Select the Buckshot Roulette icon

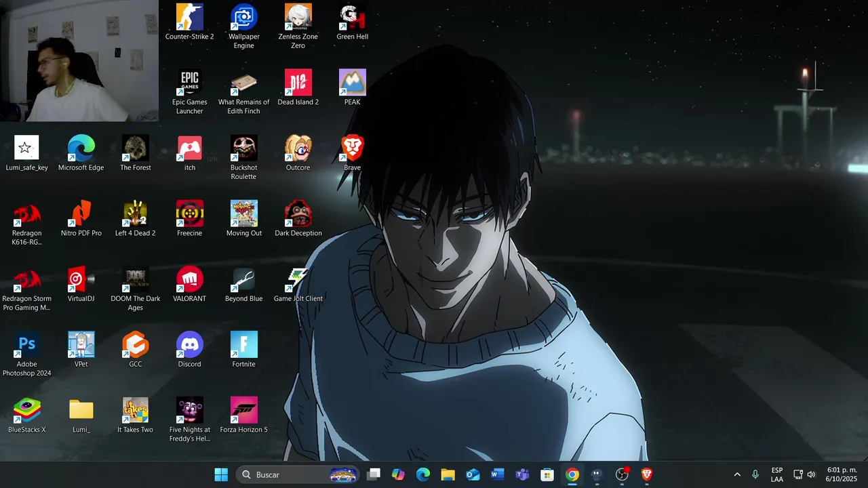pyautogui.click(x=244, y=158)
